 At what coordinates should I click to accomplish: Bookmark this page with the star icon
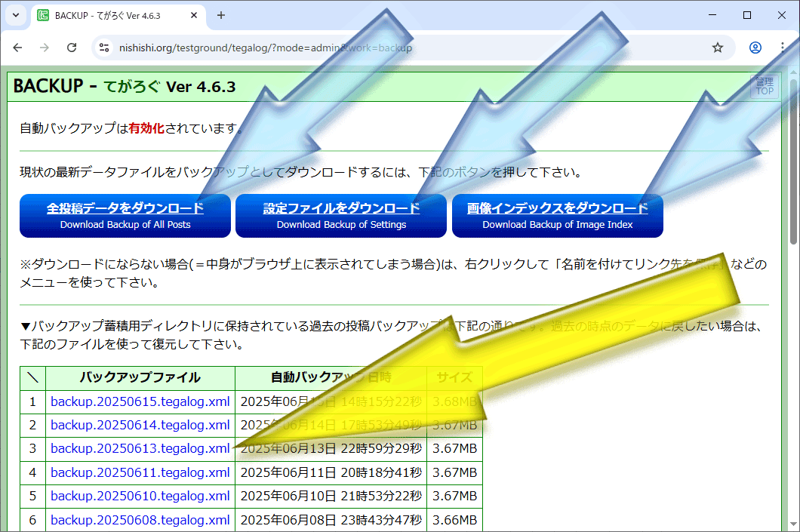(x=717, y=48)
